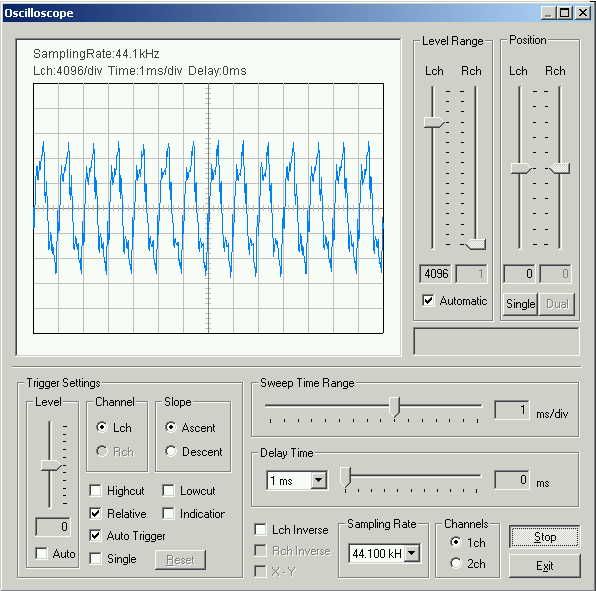This screenshot has height=591, width=596.
Task: Click the Trigger Level slider handle
Action: [x=51, y=466]
